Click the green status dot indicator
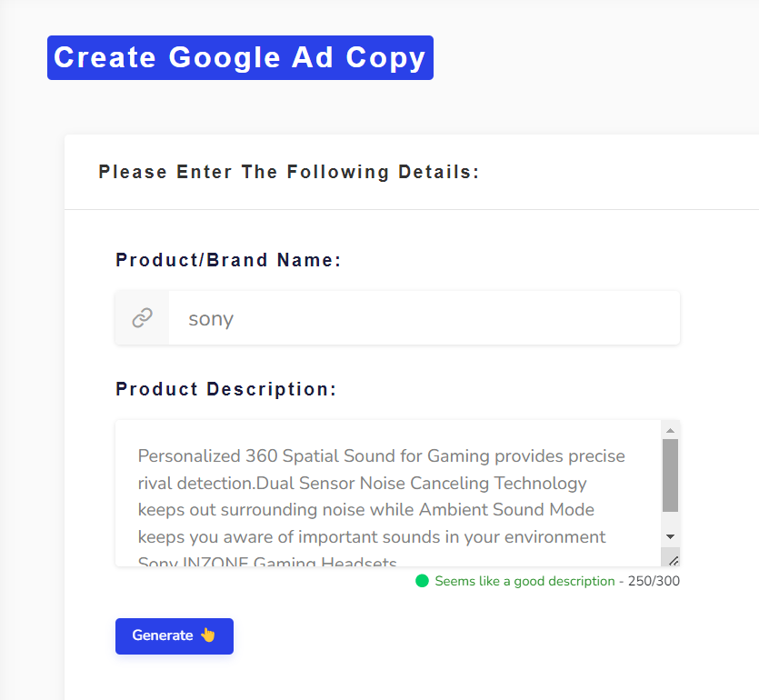The width and height of the screenshot is (759, 700). (422, 581)
